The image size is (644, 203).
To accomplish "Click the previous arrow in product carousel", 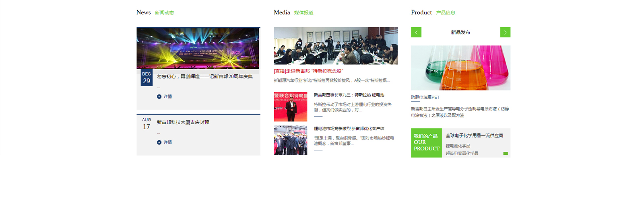I will [x=416, y=32].
